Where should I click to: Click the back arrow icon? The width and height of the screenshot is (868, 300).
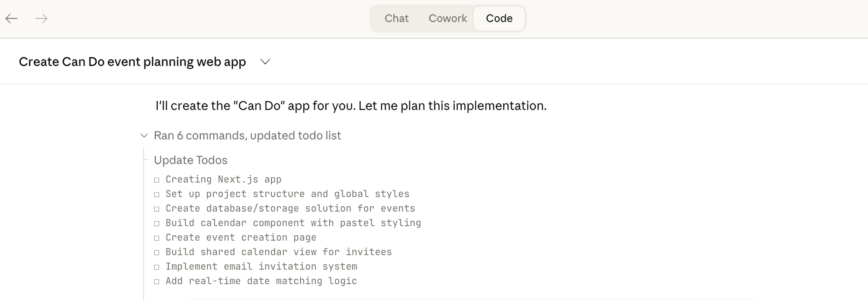pos(11,18)
